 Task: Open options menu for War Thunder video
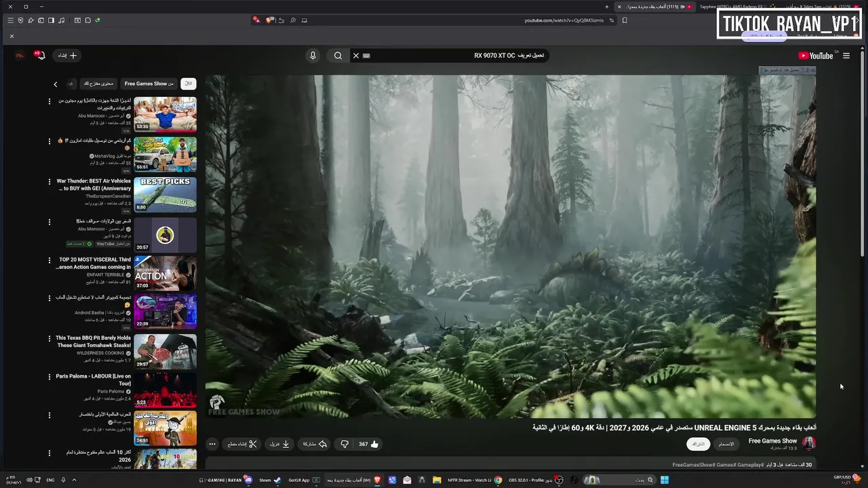coord(49,182)
